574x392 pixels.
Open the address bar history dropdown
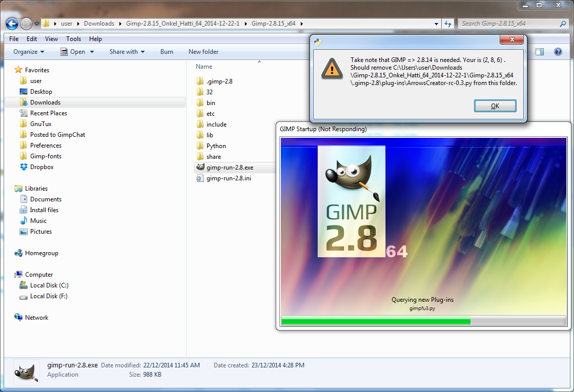[436, 24]
